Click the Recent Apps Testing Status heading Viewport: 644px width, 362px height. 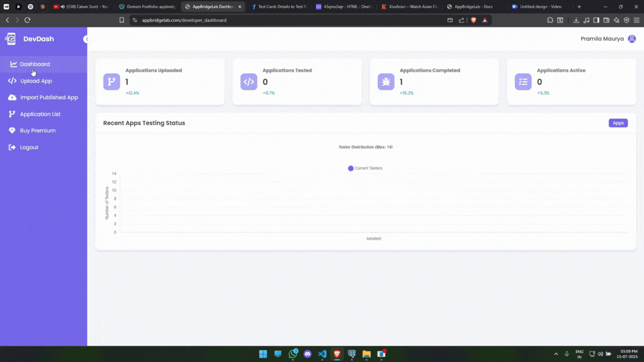pos(144,123)
